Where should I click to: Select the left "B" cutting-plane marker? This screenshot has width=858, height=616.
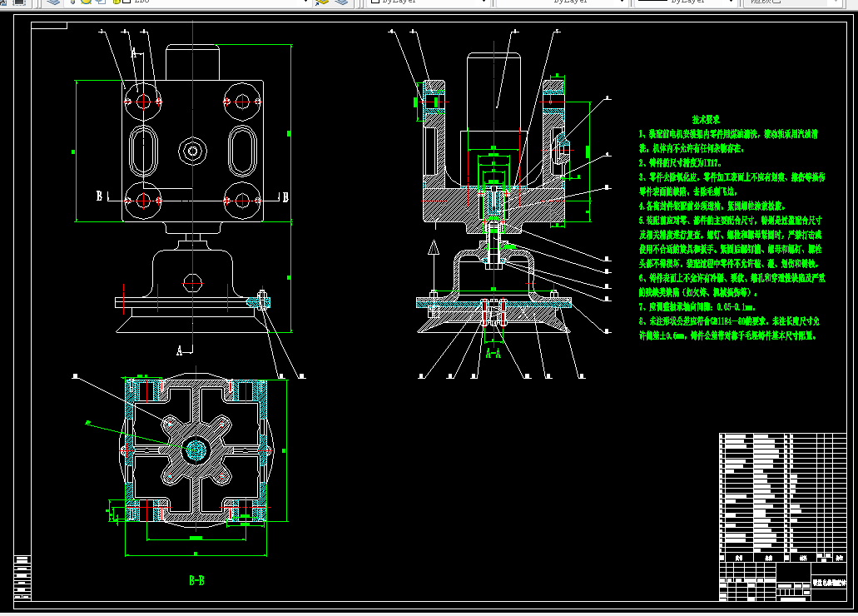99,196
